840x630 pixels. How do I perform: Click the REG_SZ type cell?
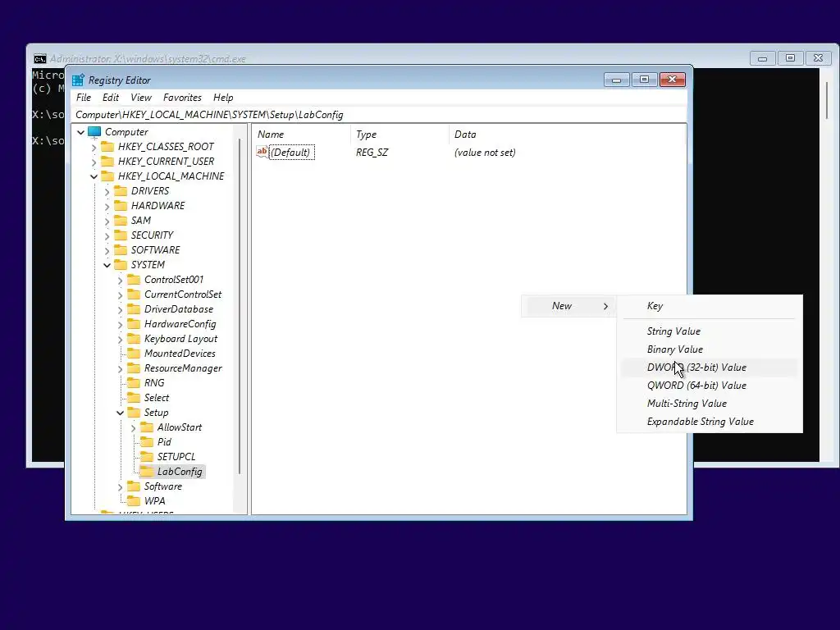372,152
